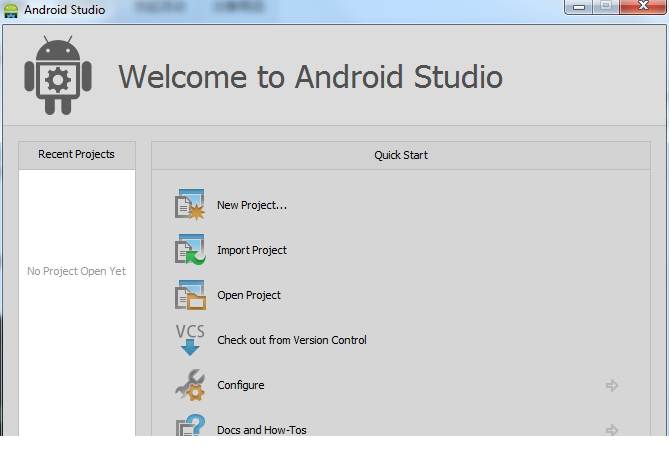Start a New Project
This screenshot has height=453, width=669.
[252, 205]
